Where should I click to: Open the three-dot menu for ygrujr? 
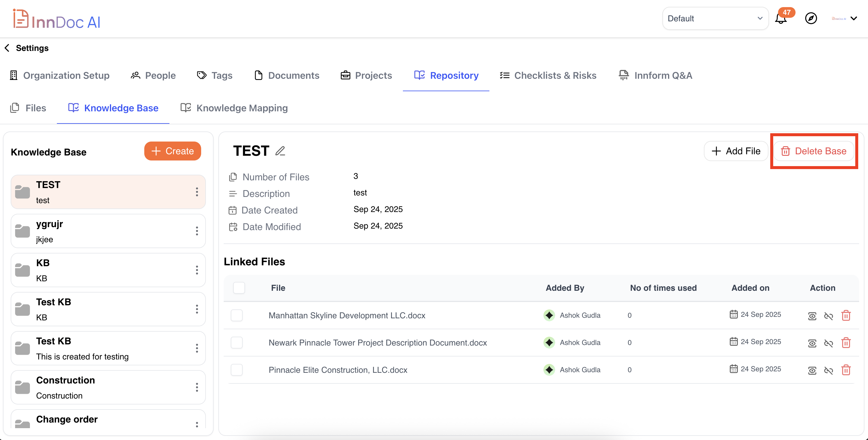[x=197, y=231]
